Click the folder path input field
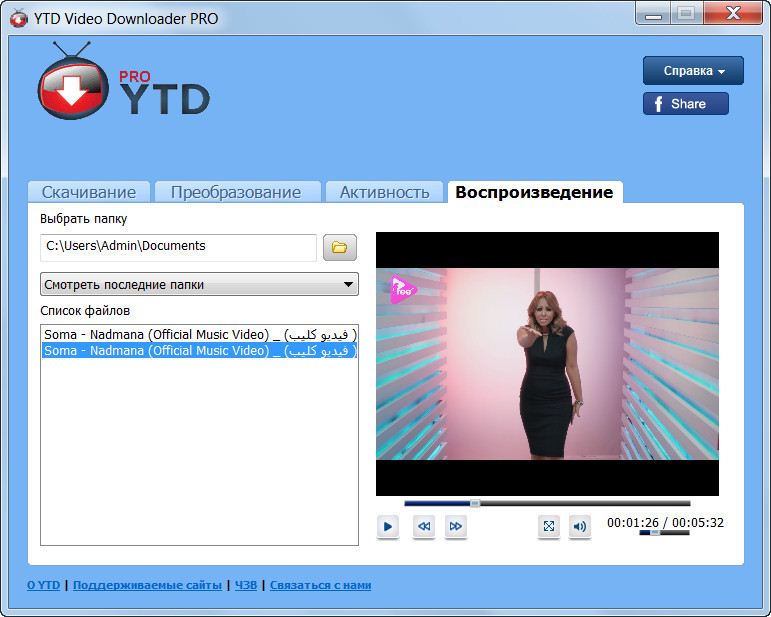The image size is (771, 617). [x=178, y=247]
